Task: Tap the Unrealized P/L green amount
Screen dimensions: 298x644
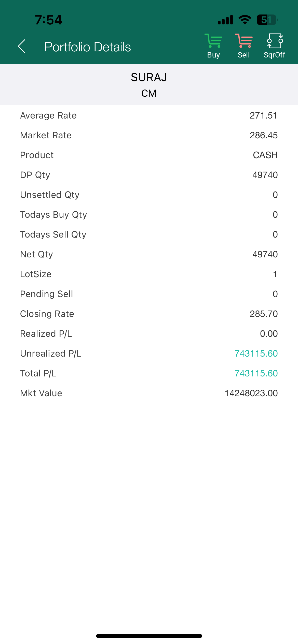Action: click(256, 354)
